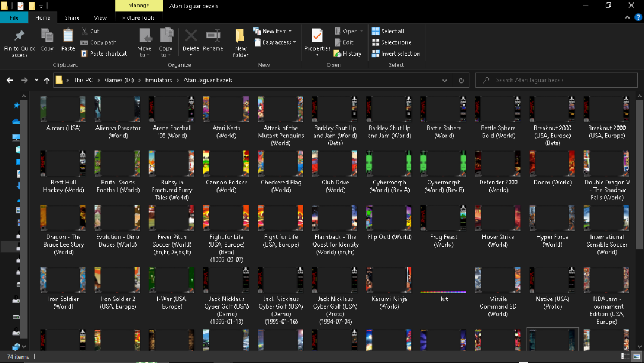Screen dimensions: 644x363
Task: Go up one level with the up arrow
Action: (47, 80)
